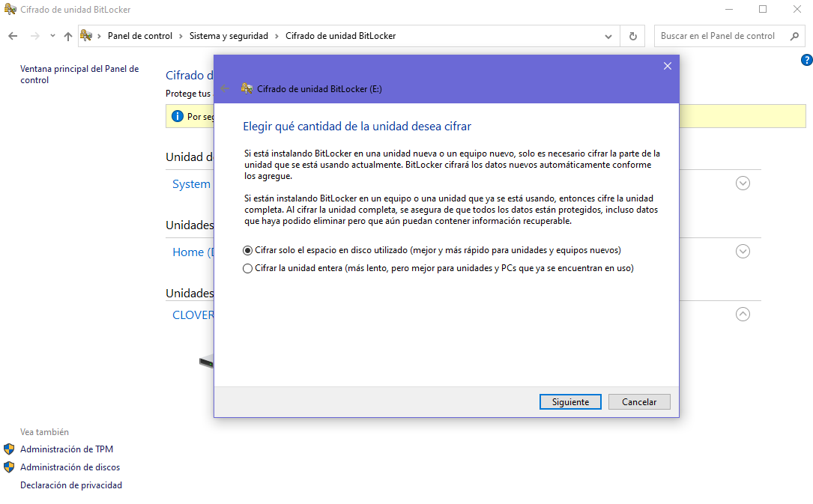
Task: Open "Sistema y seguridad" breadcrumb
Action: (x=229, y=36)
